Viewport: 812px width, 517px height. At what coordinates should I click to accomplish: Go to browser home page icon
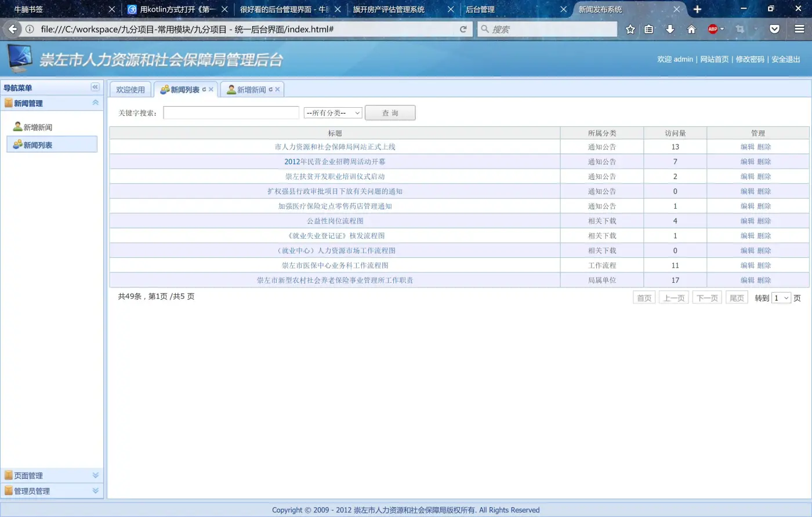coord(691,29)
